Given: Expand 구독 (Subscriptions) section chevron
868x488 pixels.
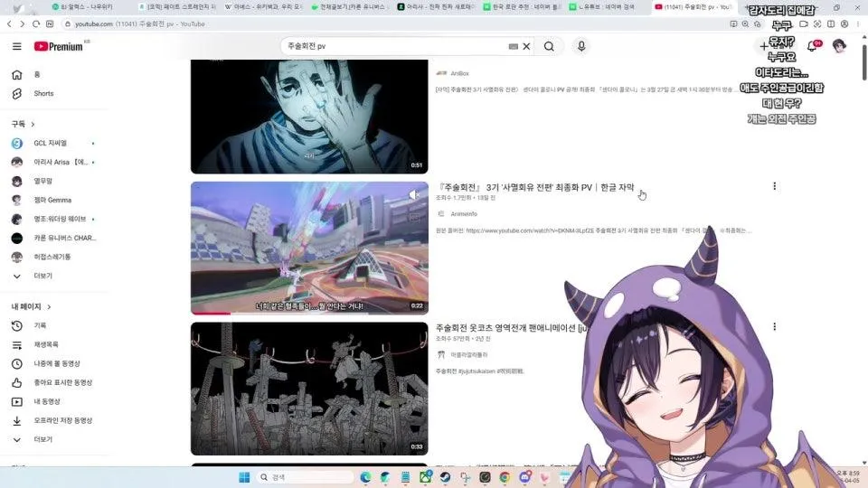Looking at the screenshot, I should click(x=33, y=125).
